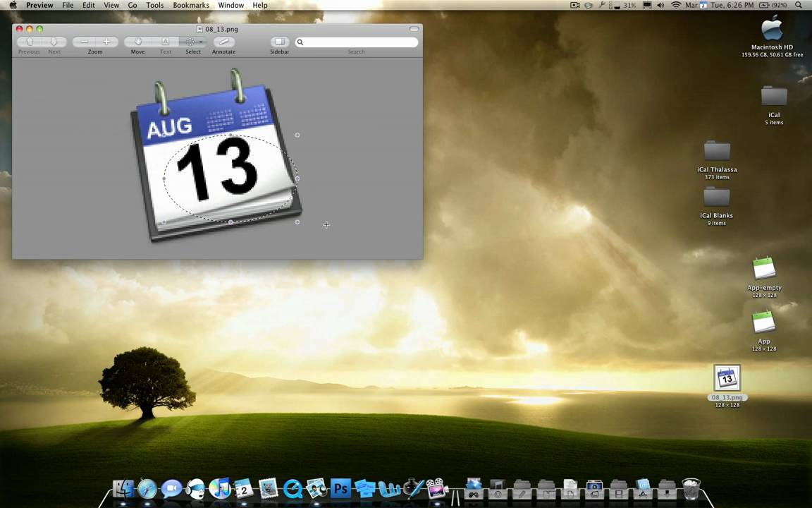The height and width of the screenshot is (508, 812).
Task: Open iChat from the Dock
Action: (x=171, y=487)
